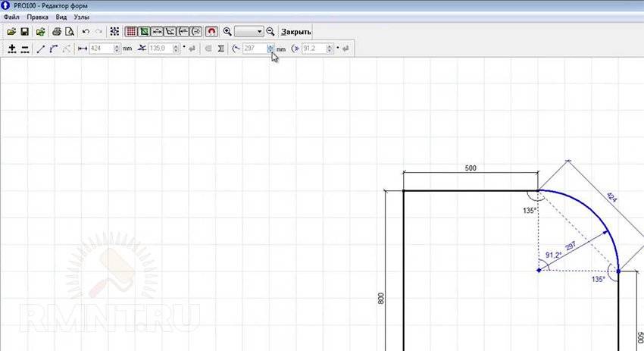Open print preview with magnifier page icon
The height and width of the screenshot is (351, 644).
69,32
